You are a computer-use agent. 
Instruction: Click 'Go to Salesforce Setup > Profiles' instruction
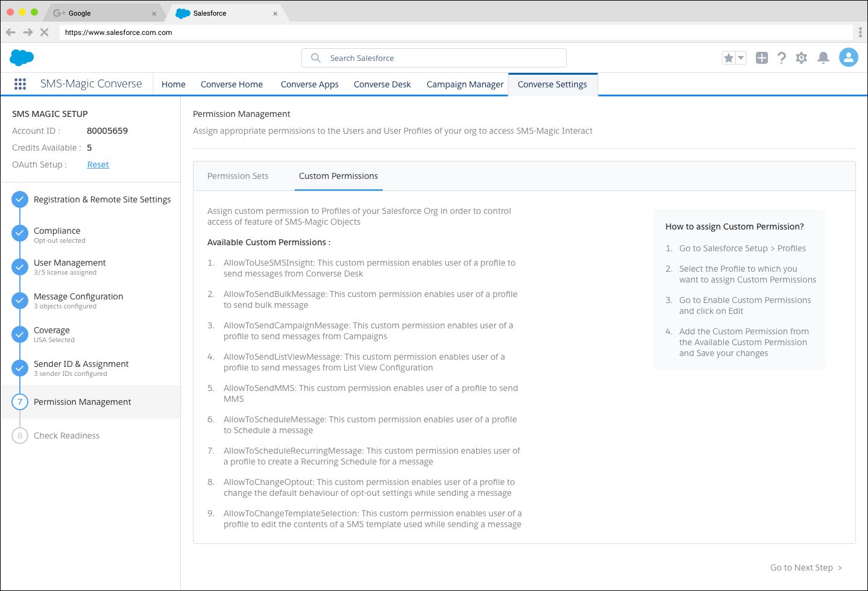pyautogui.click(x=743, y=248)
